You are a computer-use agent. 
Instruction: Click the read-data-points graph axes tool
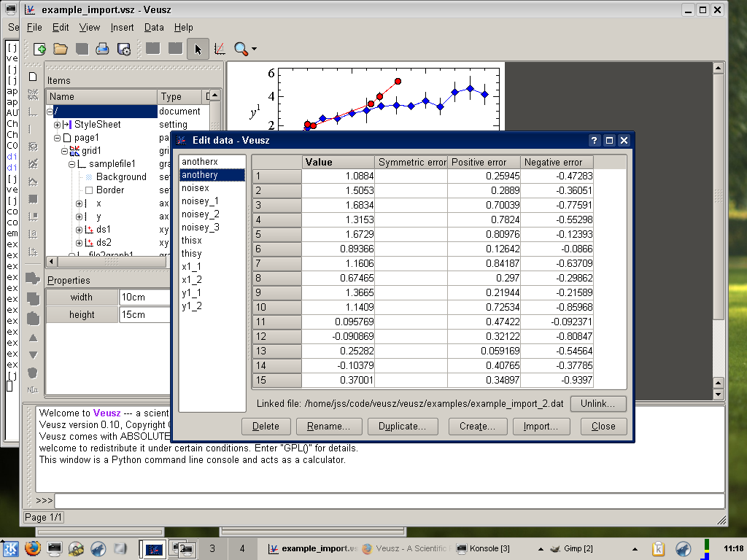[x=220, y=49]
